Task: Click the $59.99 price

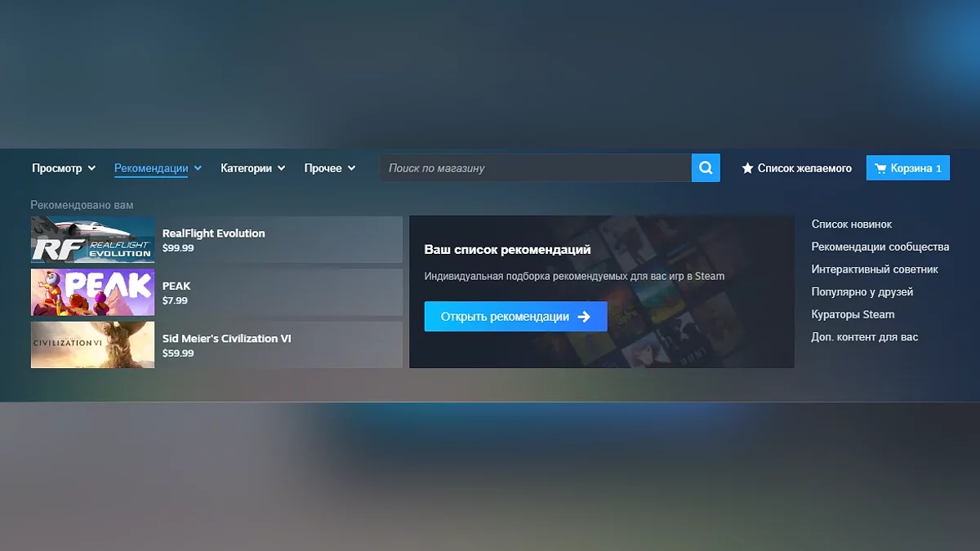Action: tap(178, 353)
